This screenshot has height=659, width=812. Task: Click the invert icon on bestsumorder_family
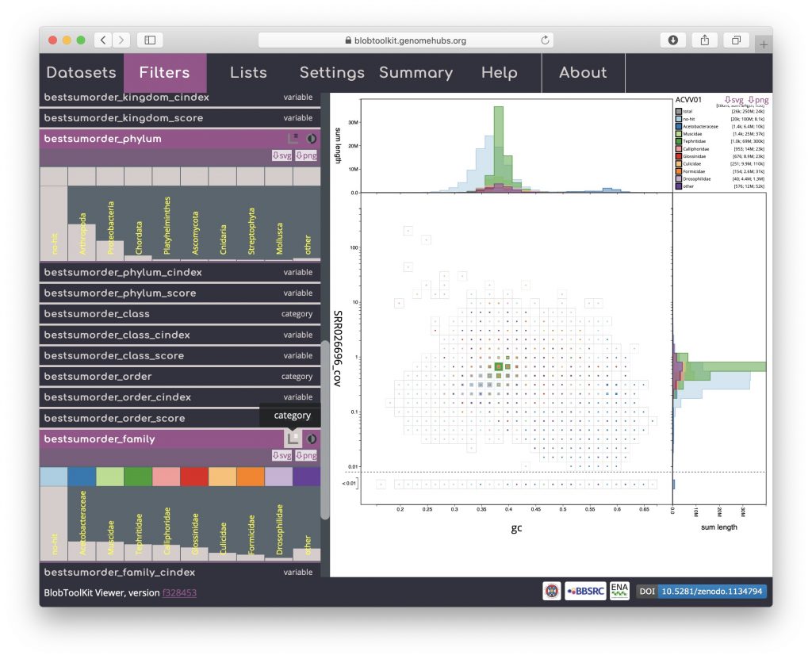tap(312, 439)
